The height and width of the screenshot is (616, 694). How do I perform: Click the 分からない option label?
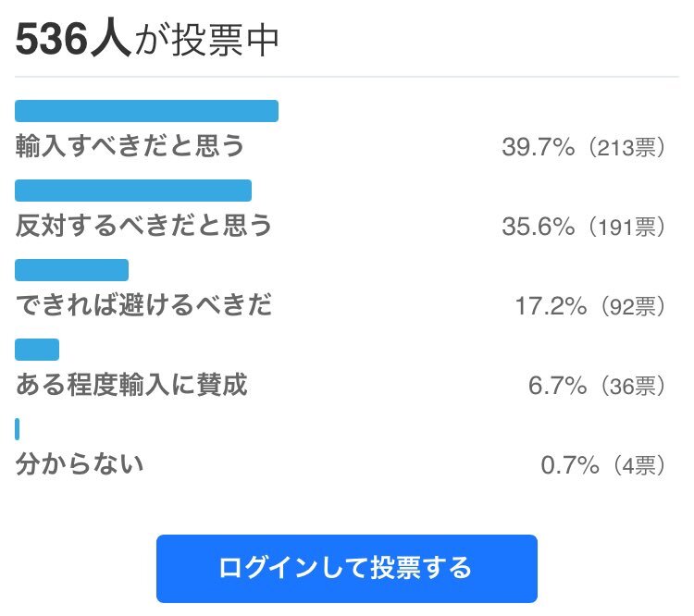(80, 463)
